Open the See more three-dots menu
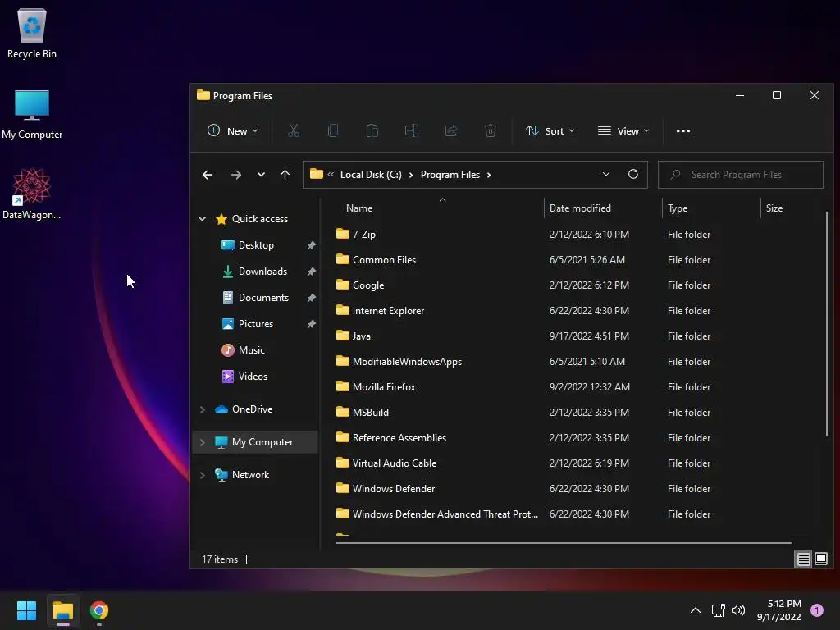 click(683, 130)
